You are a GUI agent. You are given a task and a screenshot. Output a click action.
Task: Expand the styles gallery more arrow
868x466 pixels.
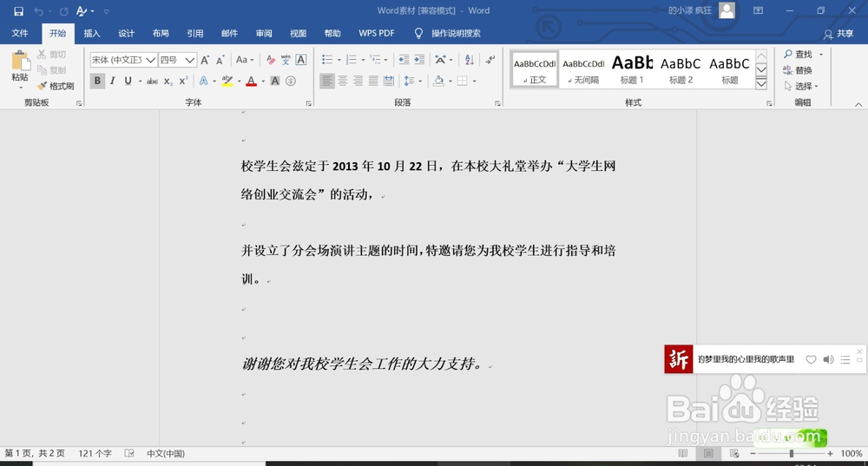point(762,83)
